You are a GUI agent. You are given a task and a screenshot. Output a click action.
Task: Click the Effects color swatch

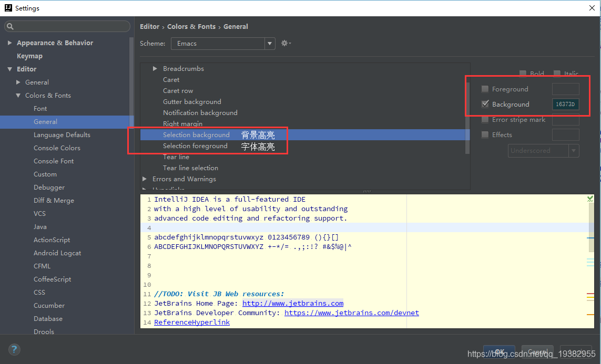[x=565, y=134]
